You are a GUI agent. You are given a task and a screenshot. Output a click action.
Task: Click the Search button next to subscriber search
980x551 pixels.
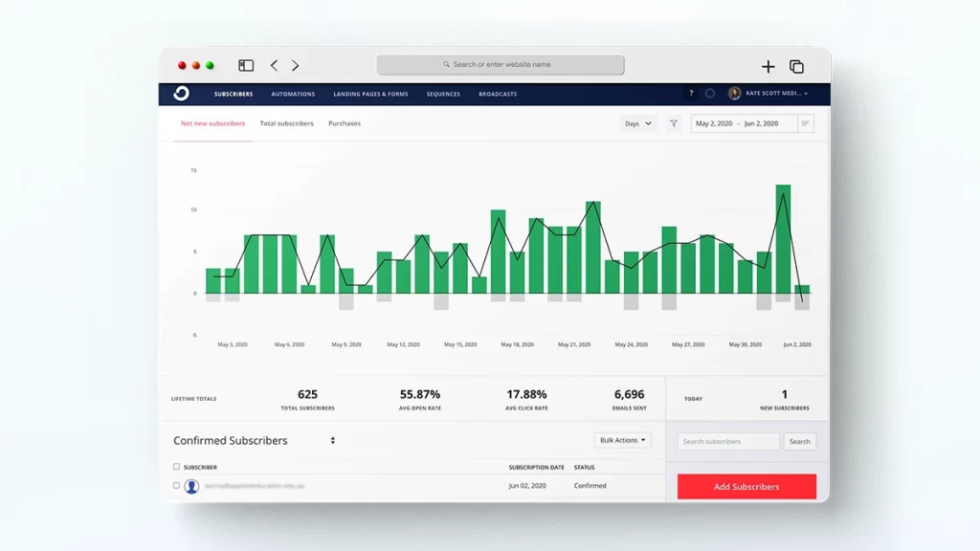[800, 442]
